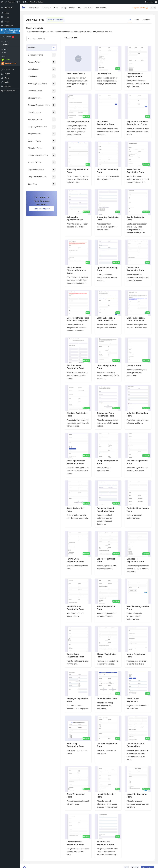Click the Appearance brush icon in the sidebar
This screenshot has width=158, height=868.
point(2,70)
